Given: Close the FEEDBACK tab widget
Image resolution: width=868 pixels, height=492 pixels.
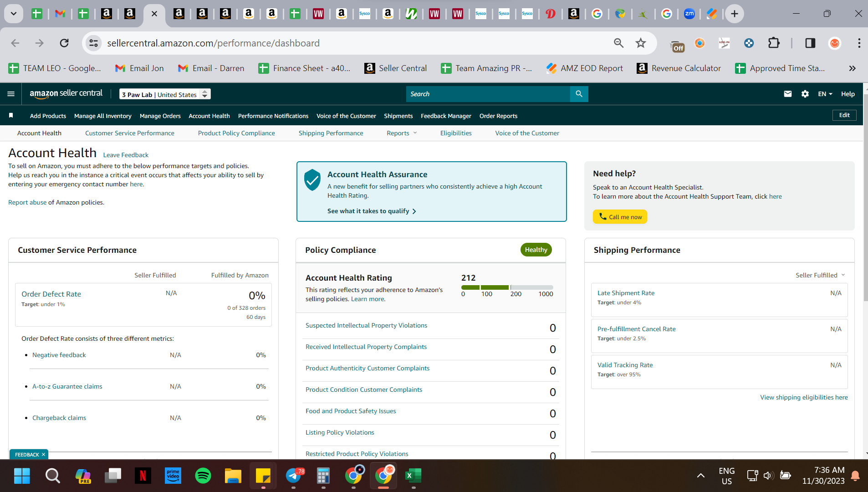Looking at the screenshot, I should coord(44,455).
